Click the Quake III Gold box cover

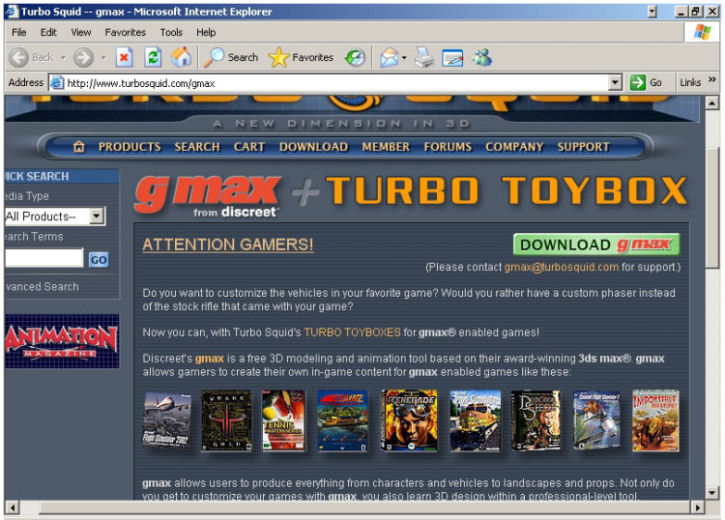click(x=227, y=421)
